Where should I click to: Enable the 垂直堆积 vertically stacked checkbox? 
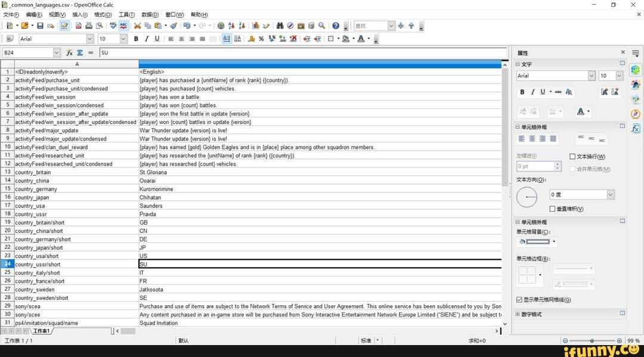pos(552,209)
